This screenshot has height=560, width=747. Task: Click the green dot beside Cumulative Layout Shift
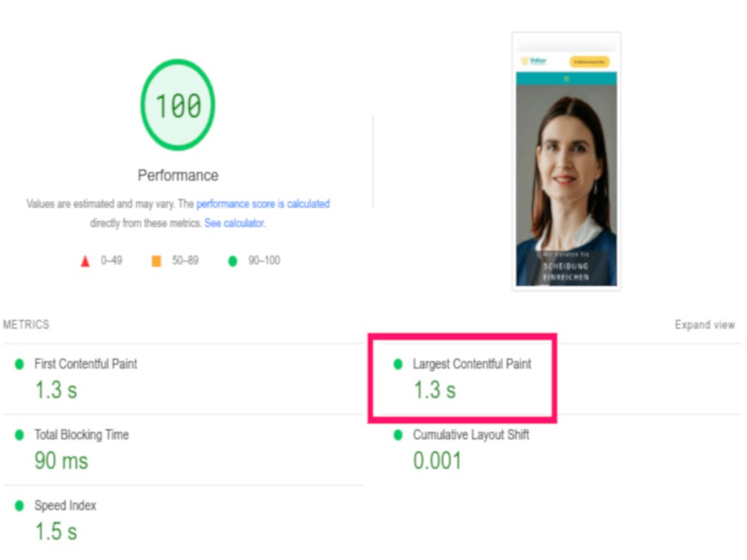click(x=398, y=435)
